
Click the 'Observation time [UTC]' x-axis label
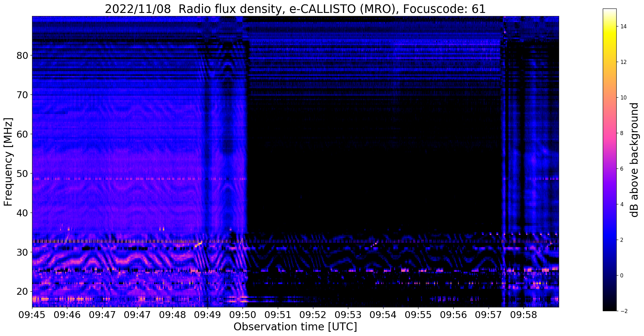point(295,327)
